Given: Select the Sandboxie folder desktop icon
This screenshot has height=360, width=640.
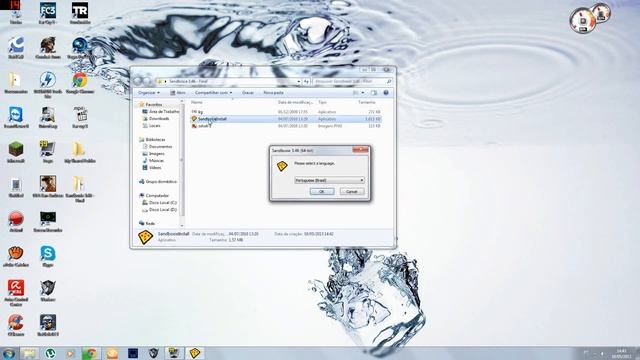Looking at the screenshot, I should (x=80, y=189).
